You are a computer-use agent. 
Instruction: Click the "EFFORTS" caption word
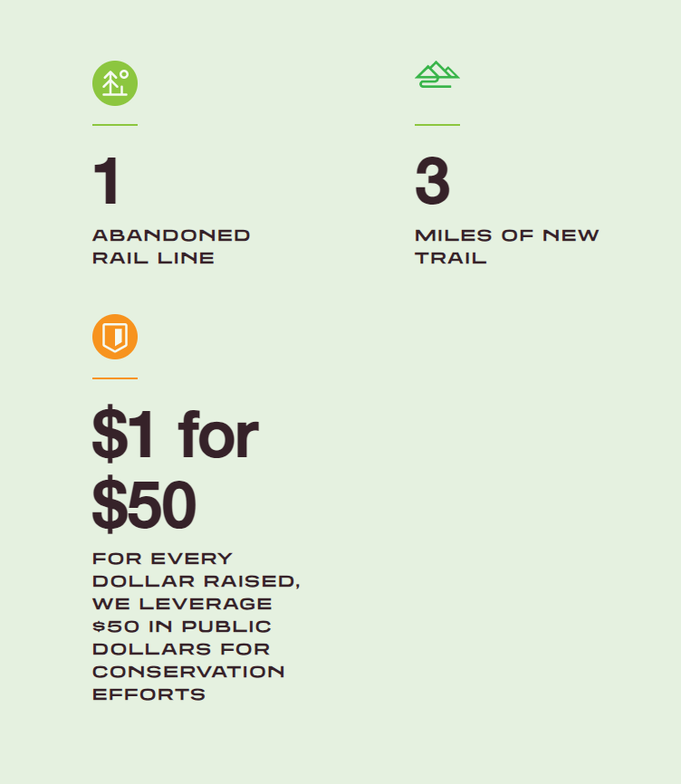click(149, 694)
